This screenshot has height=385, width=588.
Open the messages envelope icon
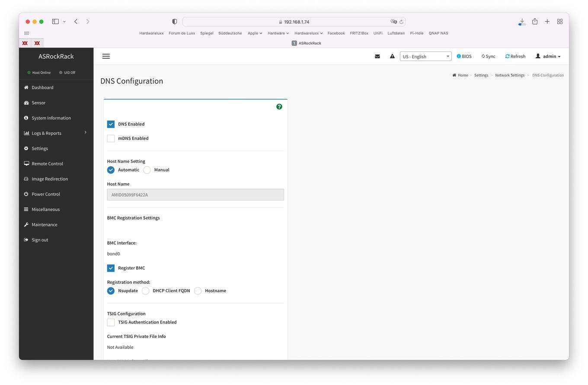(377, 56)
